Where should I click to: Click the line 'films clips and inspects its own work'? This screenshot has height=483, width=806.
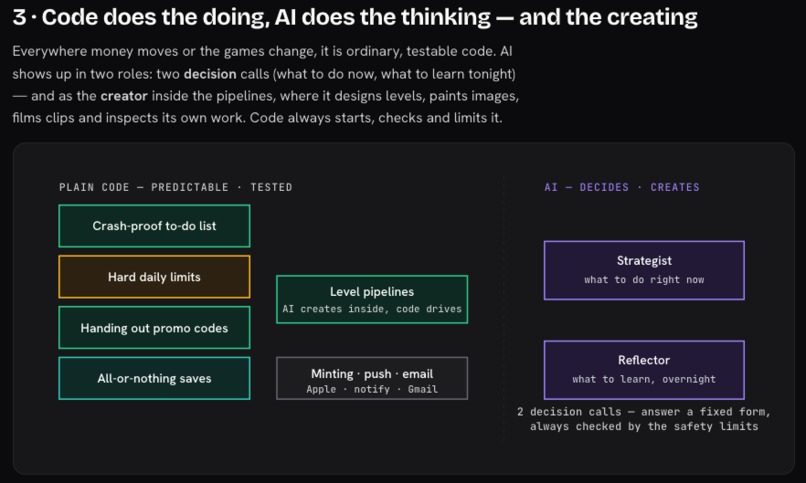(x=257, y=118)
